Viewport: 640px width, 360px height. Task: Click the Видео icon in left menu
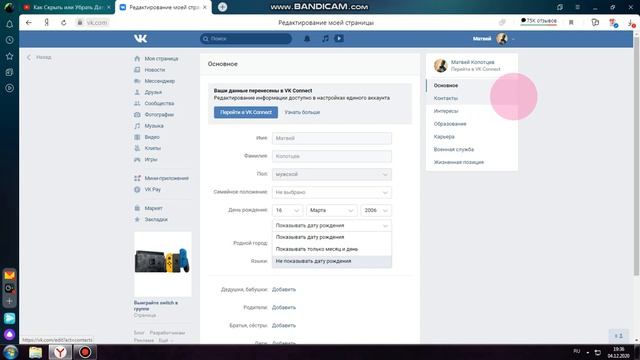click(x=137, y=137)
